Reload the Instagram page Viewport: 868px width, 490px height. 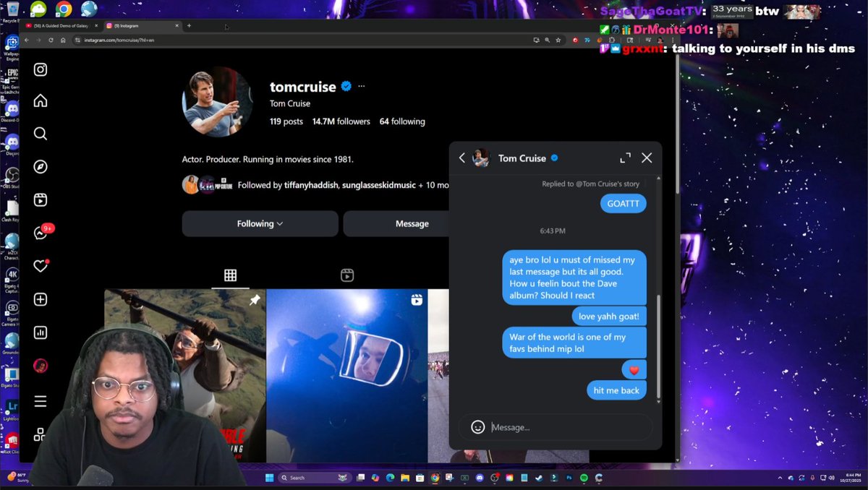pyautogui.click(x=51, y=40)
